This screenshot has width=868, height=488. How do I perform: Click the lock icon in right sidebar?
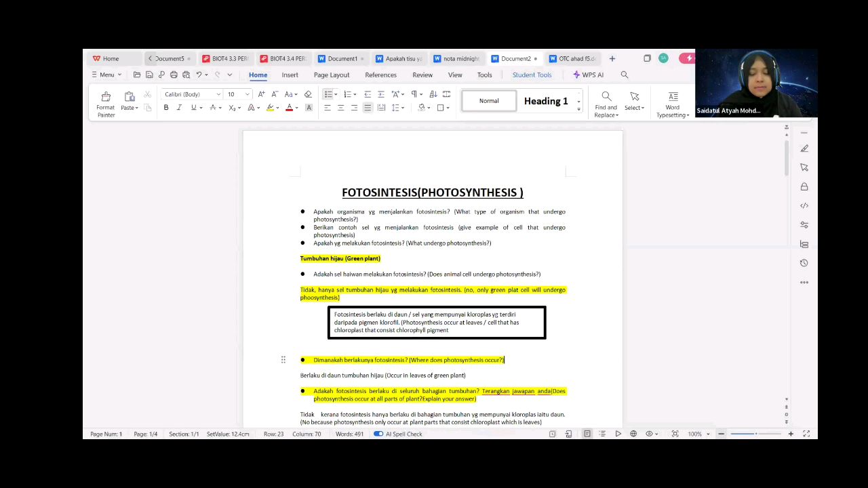click(804, 186)
